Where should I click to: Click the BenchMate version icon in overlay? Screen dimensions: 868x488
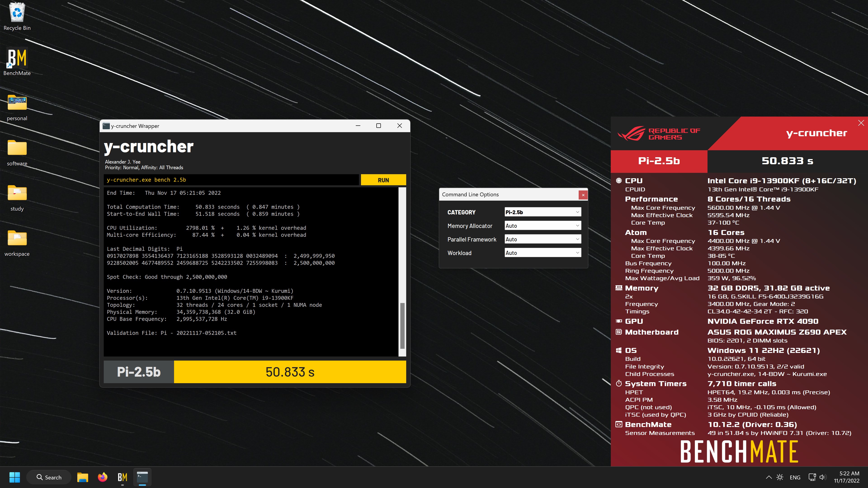pos(619,424)
